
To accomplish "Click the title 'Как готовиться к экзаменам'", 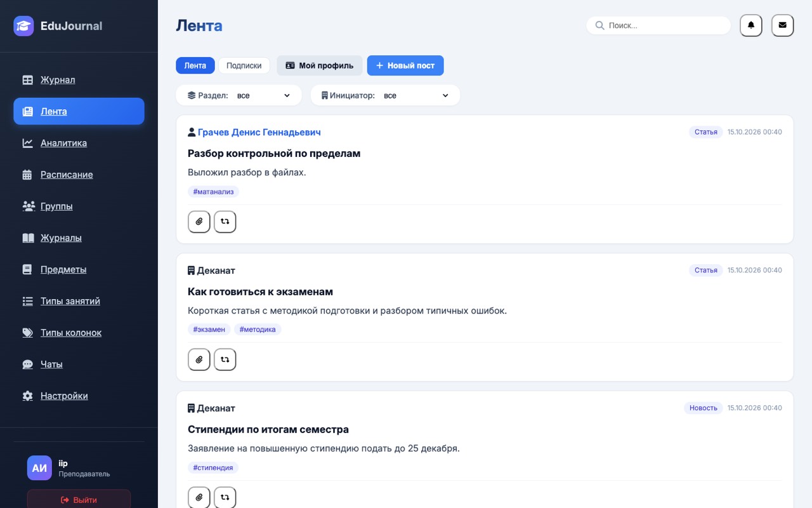I will [x=260, y=291].
